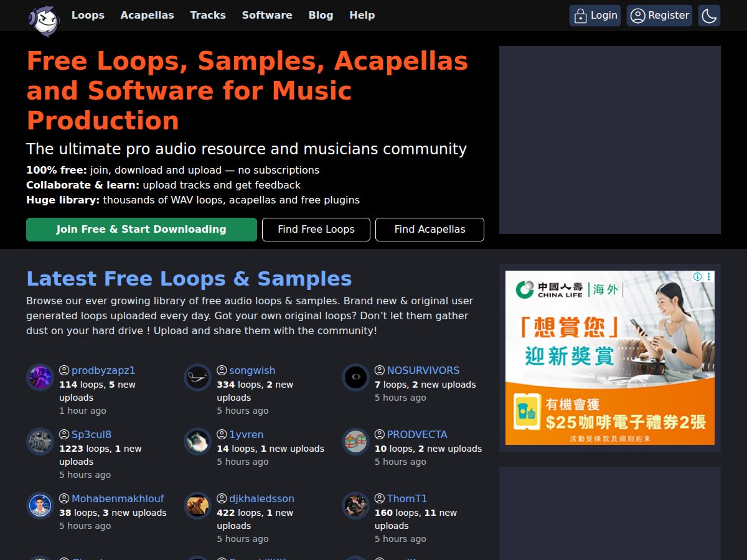Click user icon beside NOSURVIVORS
The width and height of the screenshot is (747, 560).
click(x=380, y=370)
